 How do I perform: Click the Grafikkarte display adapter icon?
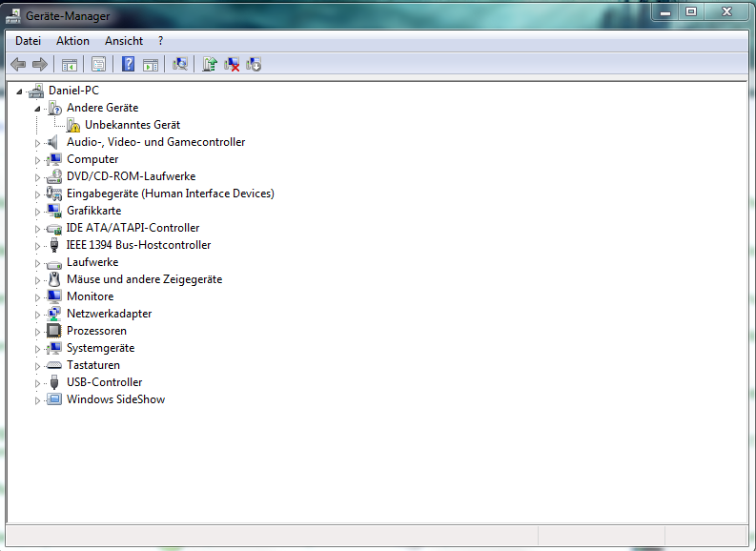coord(54,211)
